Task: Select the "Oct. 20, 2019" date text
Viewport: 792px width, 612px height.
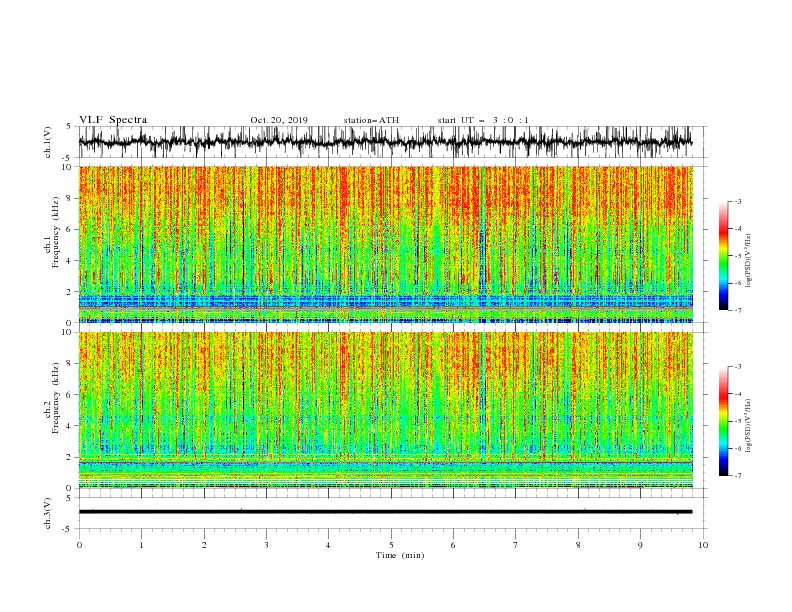Action: (279, 120)
